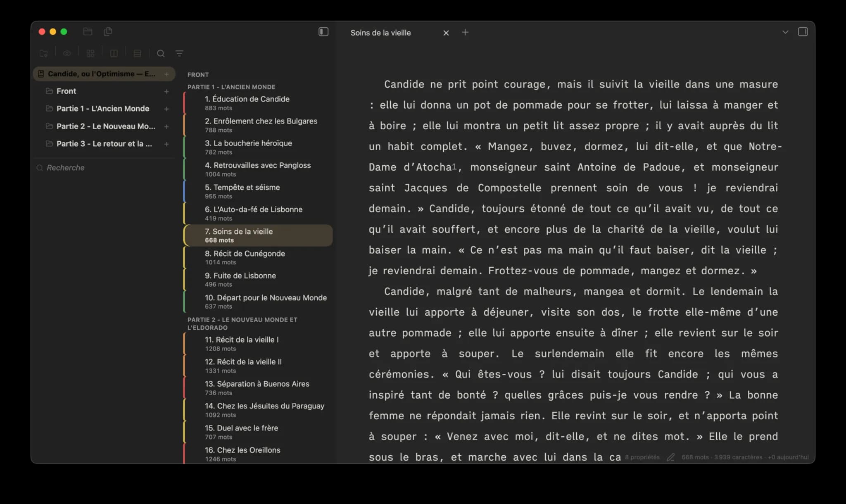Select chapter 5. Tempête et séisme
Viewport: 846px width, 504px height.
(x=258, y=191)
